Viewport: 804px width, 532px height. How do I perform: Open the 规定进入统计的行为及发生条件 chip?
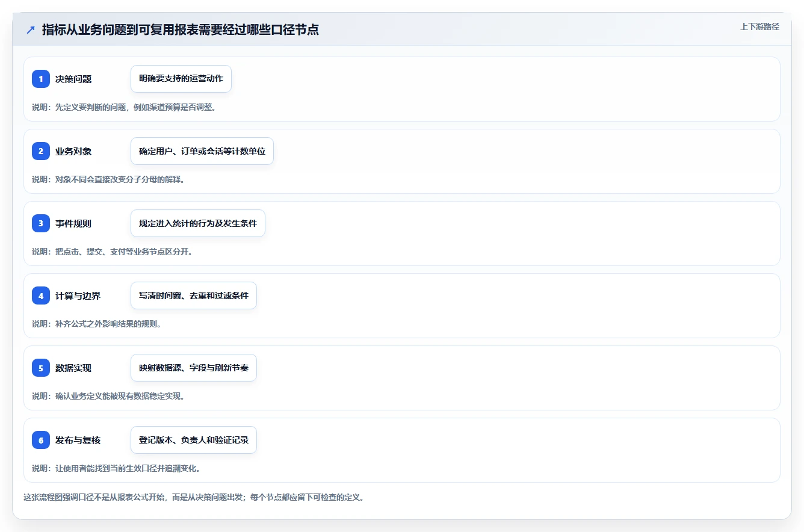coord(198,223)
